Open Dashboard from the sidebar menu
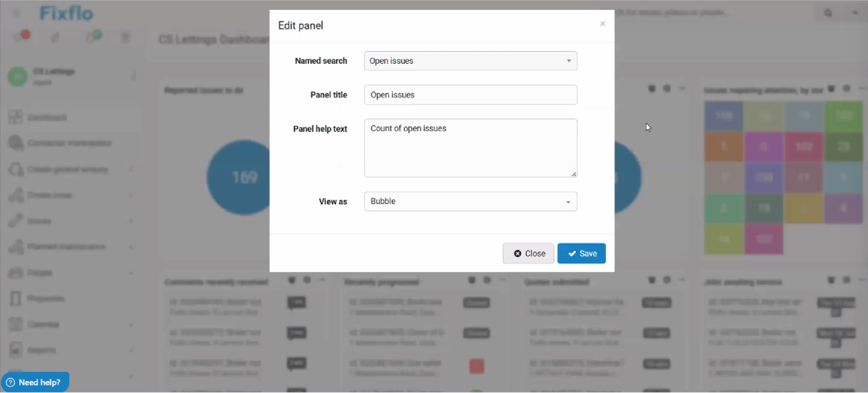This screenshot has width=868, height=393. [x=48, y=117]
